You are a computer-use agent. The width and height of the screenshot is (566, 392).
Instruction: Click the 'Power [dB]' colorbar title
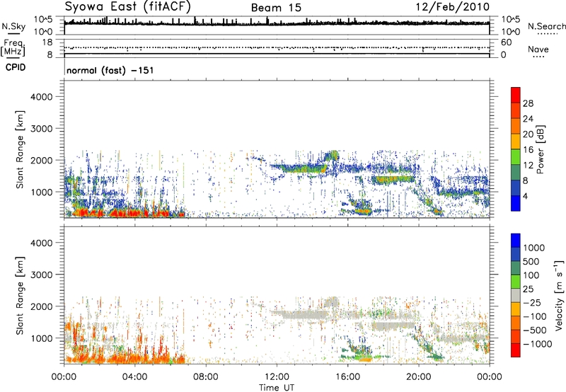pyautogui.click(x=540, y=149)
